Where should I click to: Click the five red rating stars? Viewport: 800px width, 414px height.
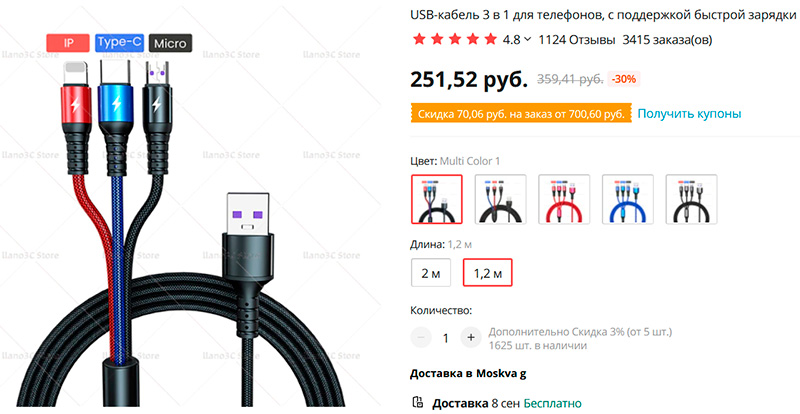455,39
